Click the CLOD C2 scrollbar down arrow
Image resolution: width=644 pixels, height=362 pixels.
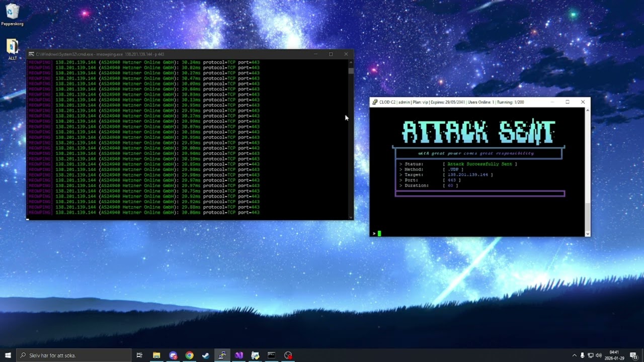coord(587,233)
